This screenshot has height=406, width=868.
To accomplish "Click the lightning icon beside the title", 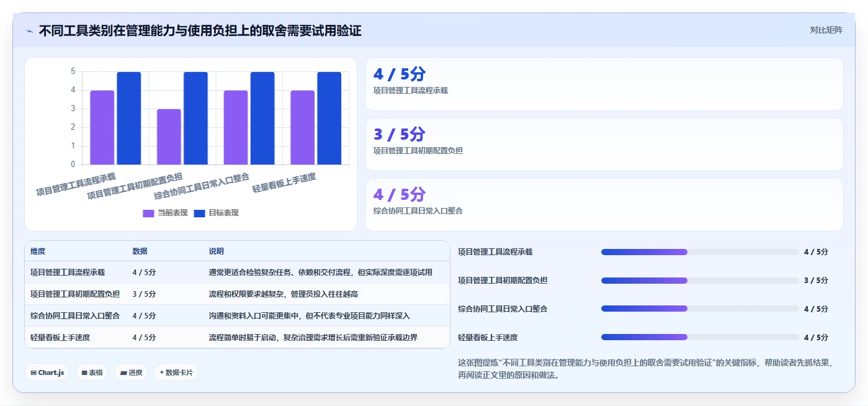I will point(29,31).
